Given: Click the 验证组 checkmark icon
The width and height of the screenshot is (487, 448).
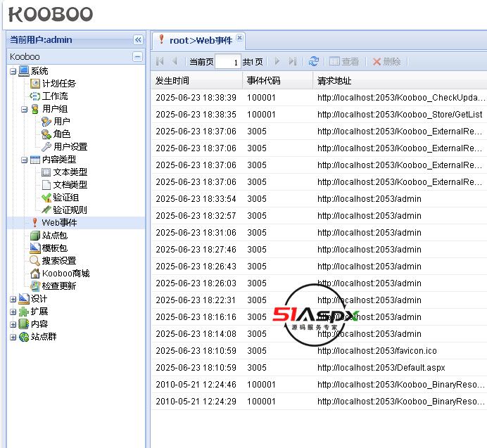Looking at the screenshot, I should 46,198.
